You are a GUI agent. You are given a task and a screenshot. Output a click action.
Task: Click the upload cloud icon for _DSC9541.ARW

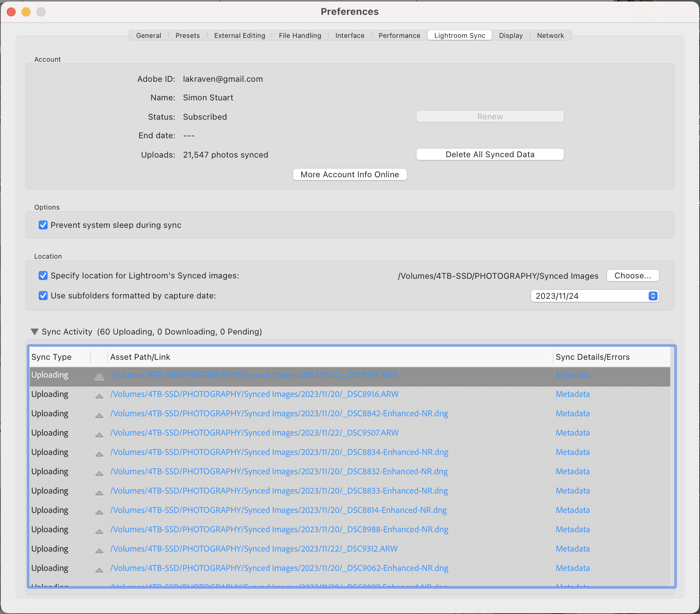point(99,377)
